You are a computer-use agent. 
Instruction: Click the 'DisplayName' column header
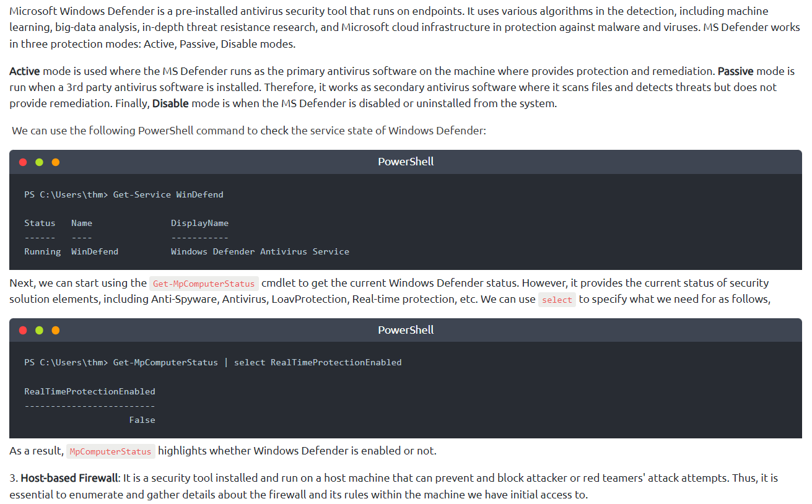(x=199, y=223)
